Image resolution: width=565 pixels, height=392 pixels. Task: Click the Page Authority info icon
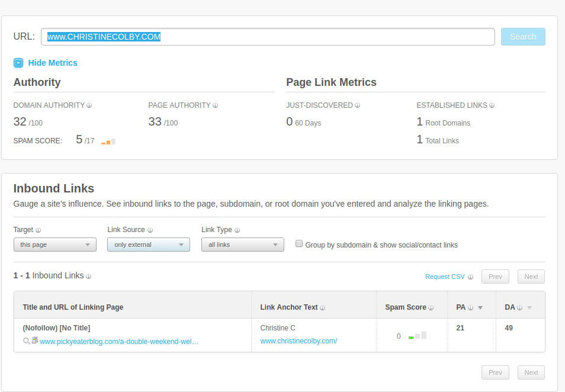215,105
